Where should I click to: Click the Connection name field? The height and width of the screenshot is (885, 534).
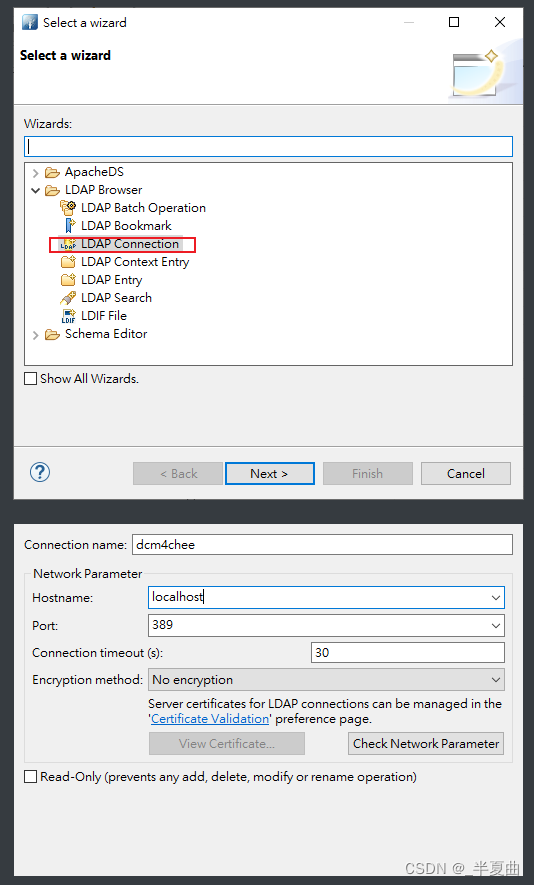[322, 545]
